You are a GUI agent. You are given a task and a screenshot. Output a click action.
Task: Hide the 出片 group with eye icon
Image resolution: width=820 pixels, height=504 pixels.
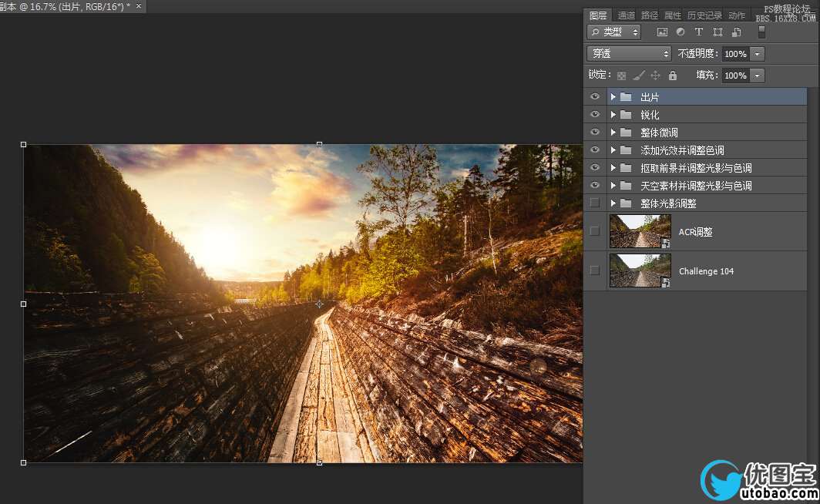595,97
